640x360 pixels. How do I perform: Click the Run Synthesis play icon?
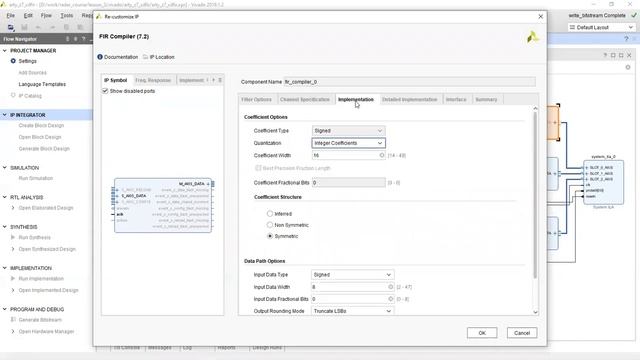click(13, 237)
